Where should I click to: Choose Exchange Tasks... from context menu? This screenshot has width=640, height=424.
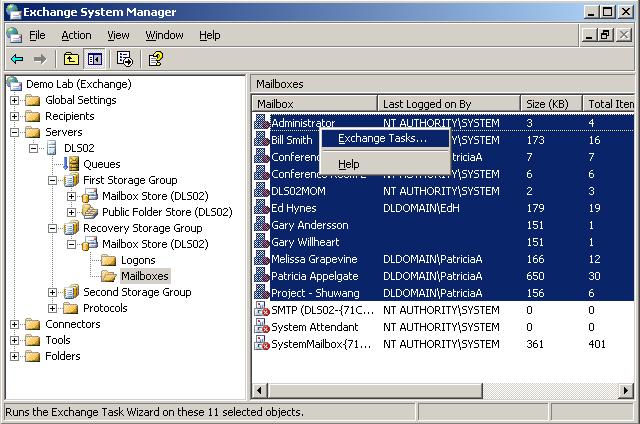pyautogui.click(x=386, y=138)
